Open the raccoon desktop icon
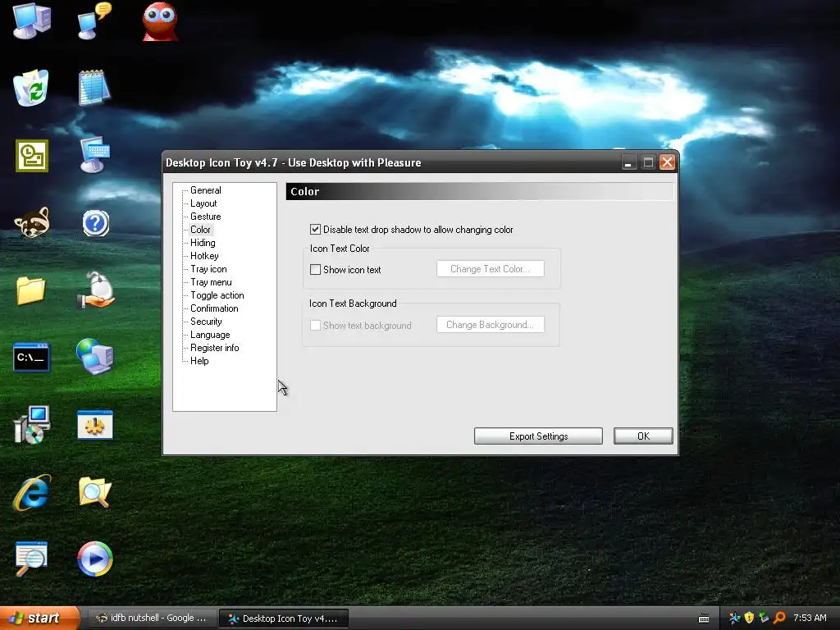The width and height of the screenshot is (840, 630). [x=32, y=222]
